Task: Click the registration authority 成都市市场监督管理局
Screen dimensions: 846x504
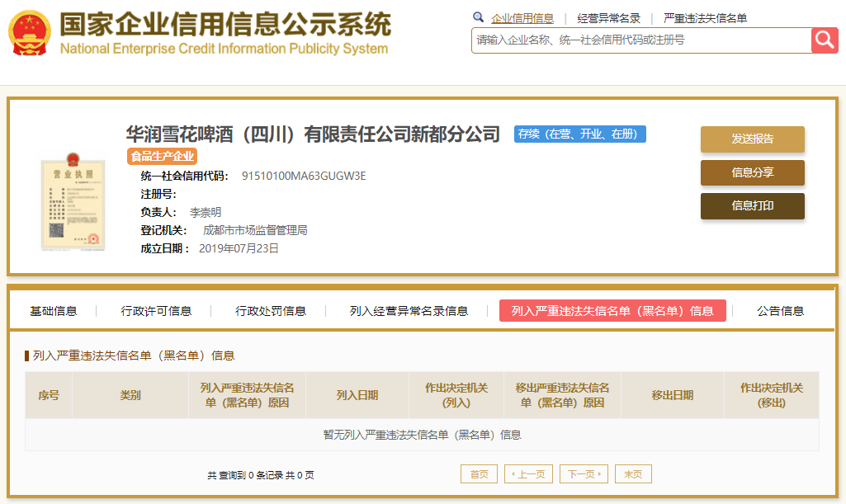Action: coord(255,231)
